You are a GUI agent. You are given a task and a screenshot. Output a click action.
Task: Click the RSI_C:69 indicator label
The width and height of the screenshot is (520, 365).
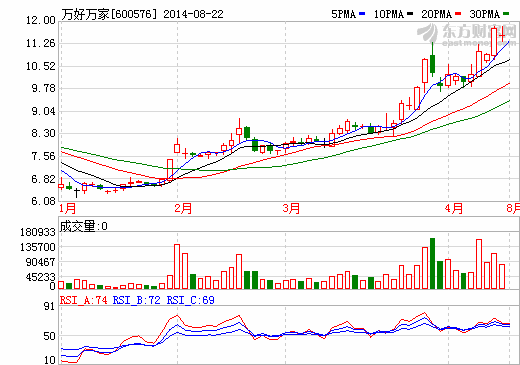tap(191, 300)
